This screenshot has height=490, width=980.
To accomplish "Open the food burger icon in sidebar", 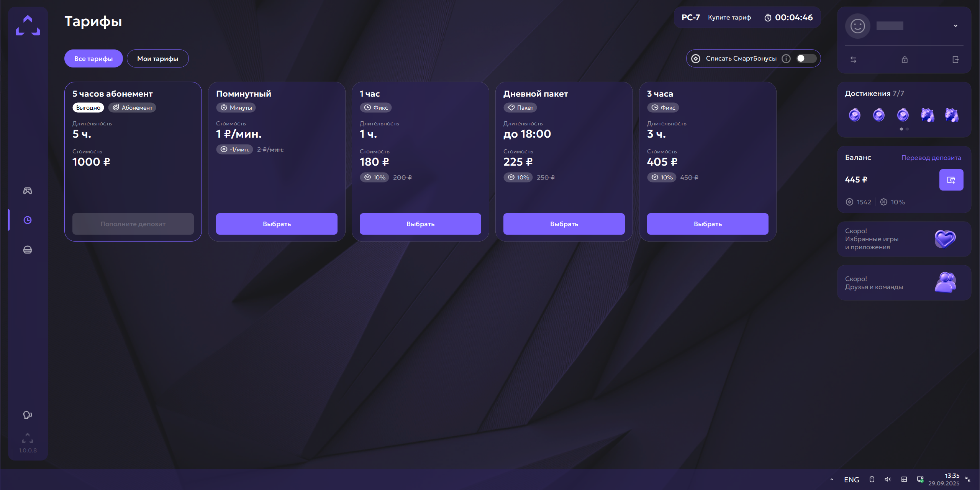I will pyautogui.click(x=28, y=250).
